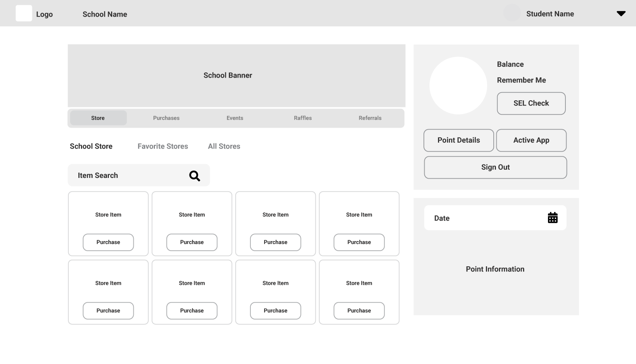The height and width of the screenshot is (364, 636).
Task: Click the school Logo in the header
Action: click(x=24, y=13)
